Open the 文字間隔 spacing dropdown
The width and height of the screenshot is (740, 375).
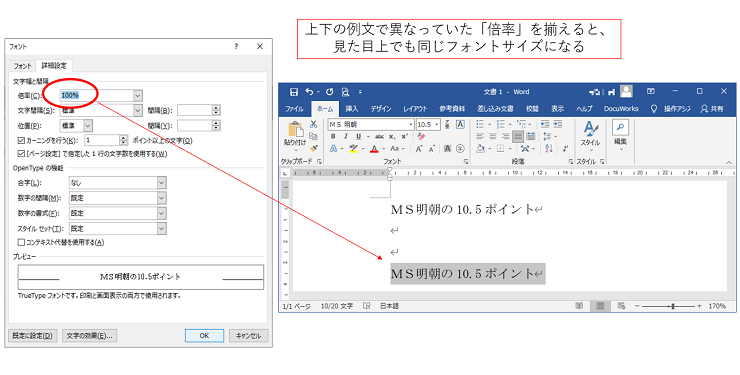click(x=137, y=111)
